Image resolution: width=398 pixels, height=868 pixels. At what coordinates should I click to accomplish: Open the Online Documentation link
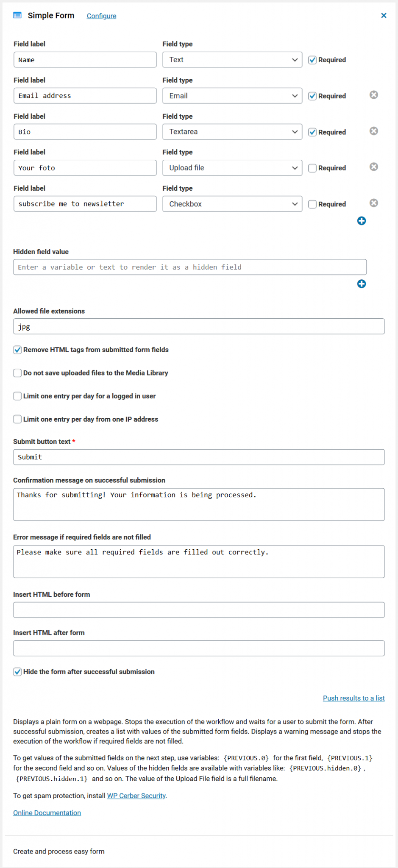47,812
